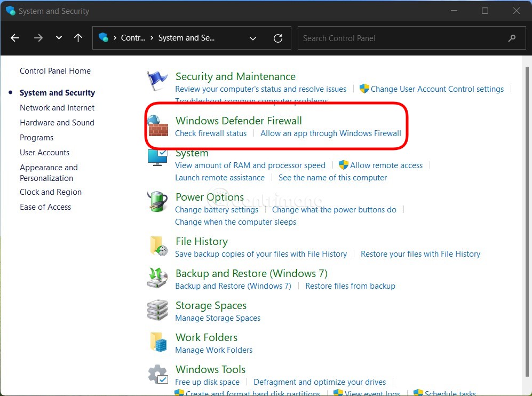Open Security and Maintenance via its flag icon
Image resolution: width=532 pixels, height=396 pixels.
coord(157,80)
